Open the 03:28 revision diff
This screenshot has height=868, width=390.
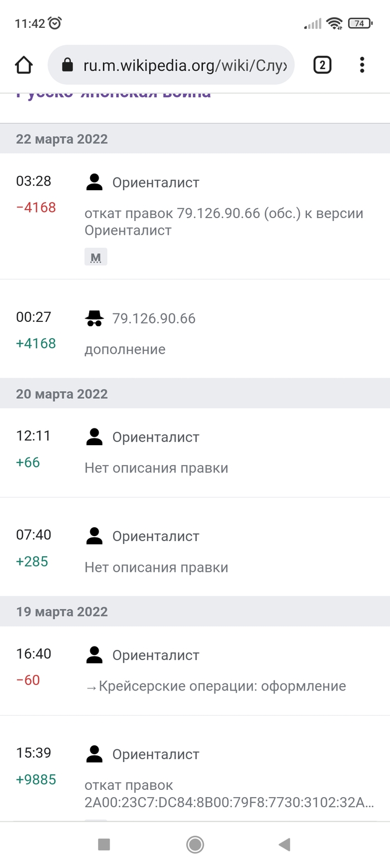pos(33,181)
